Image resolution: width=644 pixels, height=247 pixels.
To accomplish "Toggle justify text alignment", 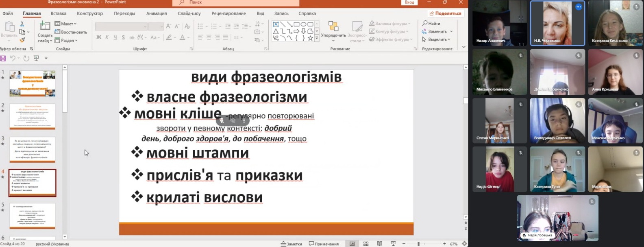I will click(225, 37).
